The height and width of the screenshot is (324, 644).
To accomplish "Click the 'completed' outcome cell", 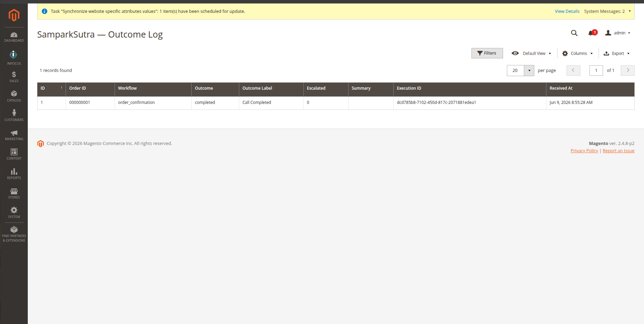I will (x=215, y=103).
